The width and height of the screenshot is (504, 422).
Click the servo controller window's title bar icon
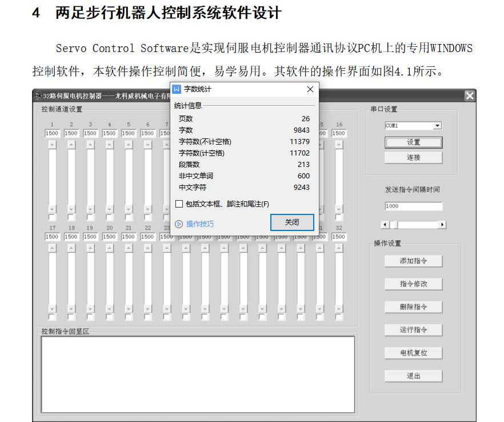38,95
